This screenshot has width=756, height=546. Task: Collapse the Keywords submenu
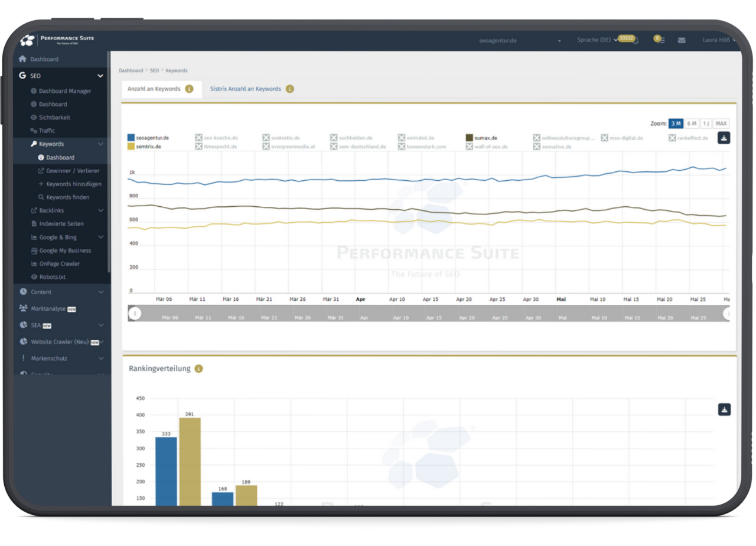point(100,144)
